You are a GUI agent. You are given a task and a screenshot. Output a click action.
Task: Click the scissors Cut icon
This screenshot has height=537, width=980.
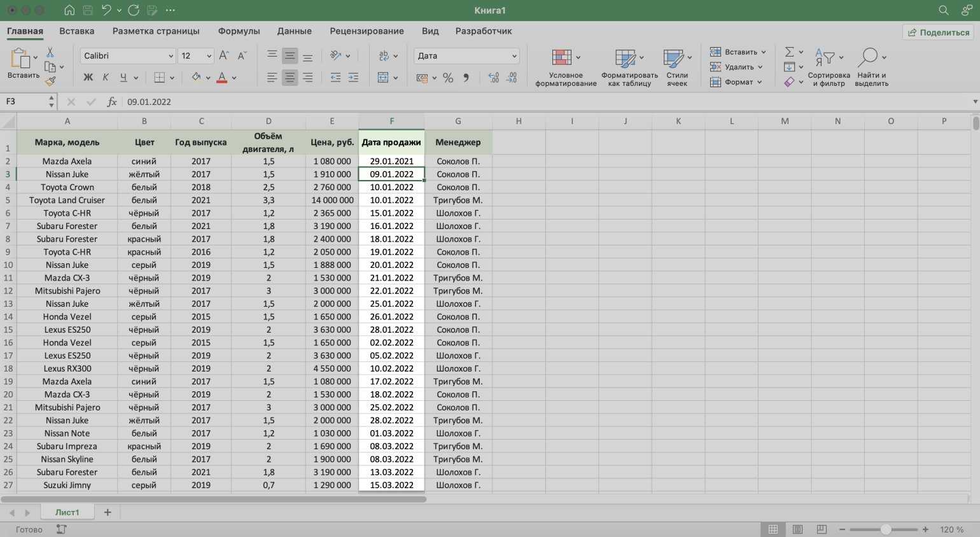coord(50,52)
